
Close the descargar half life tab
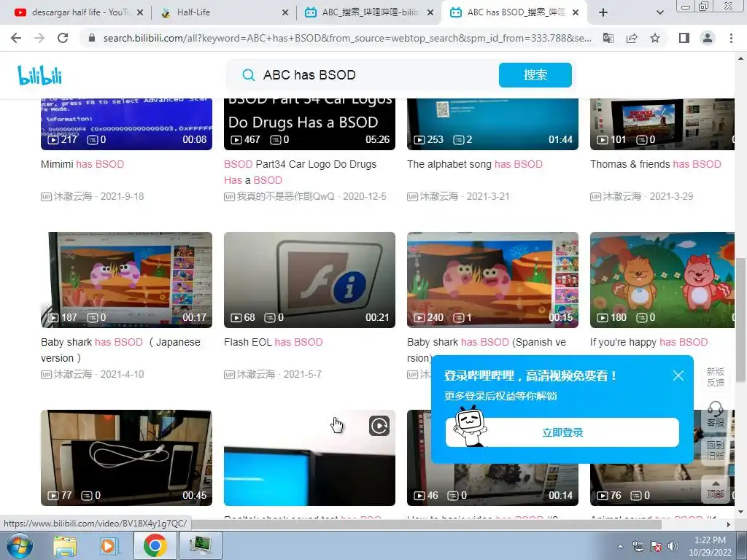[x=140, y=13]
